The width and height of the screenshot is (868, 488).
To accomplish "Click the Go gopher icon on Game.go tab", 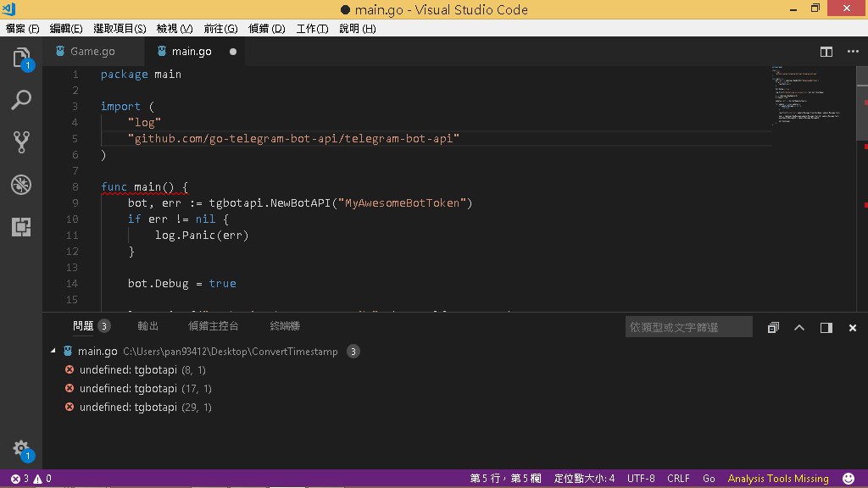I will click(x=60, y=51).
